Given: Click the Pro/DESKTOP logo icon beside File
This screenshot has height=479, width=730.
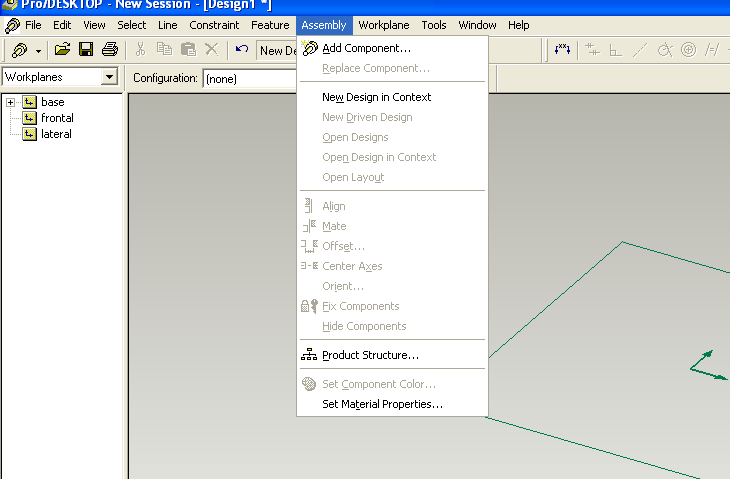Looking at the screenshot, I should coord(12,26).
